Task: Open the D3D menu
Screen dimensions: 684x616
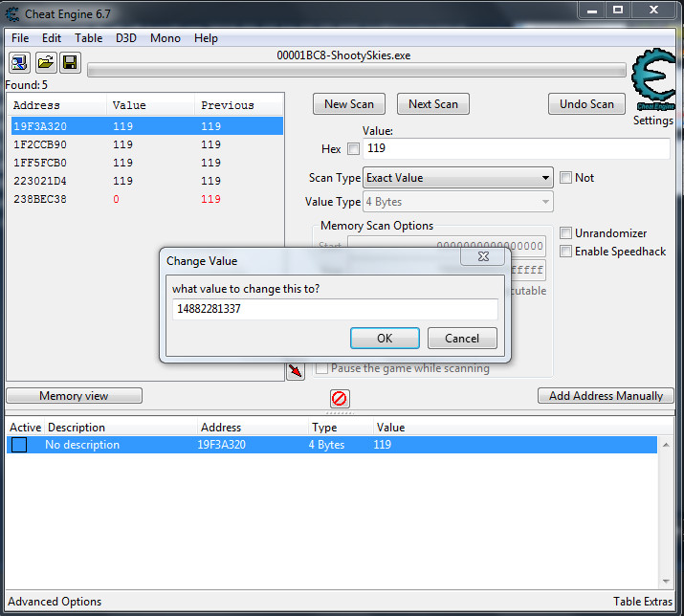Action: tap(126, 38)
